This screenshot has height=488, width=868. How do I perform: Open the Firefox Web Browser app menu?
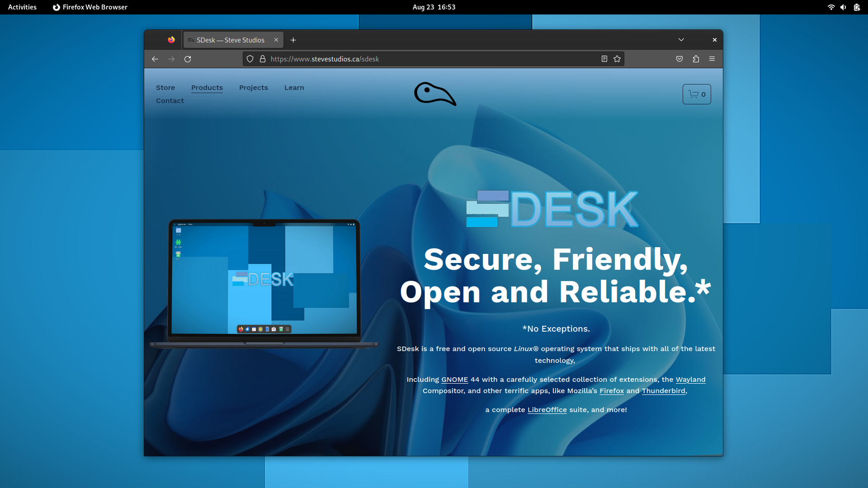90,7
